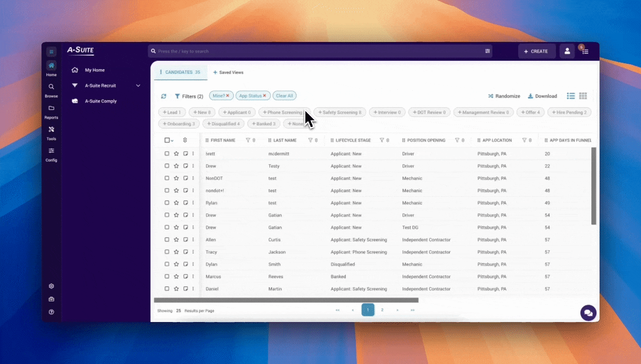Star the Allen Curtis row
641x364 pixels.
176,240
